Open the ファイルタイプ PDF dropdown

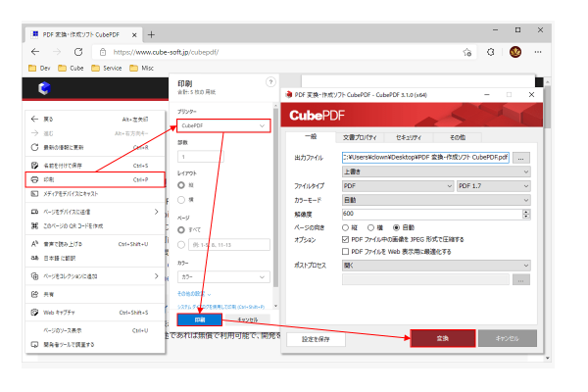[x=396, y=184]
